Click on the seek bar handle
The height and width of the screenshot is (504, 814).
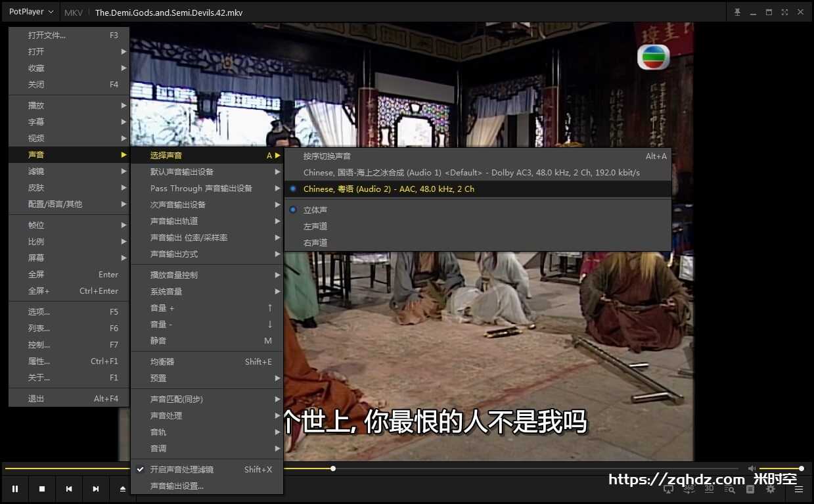pyautogui.click(x=333, y=469)
